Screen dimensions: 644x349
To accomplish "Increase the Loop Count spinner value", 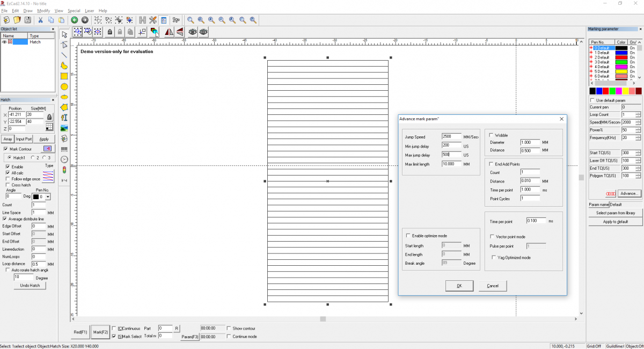I will click(x=638, y=113).
